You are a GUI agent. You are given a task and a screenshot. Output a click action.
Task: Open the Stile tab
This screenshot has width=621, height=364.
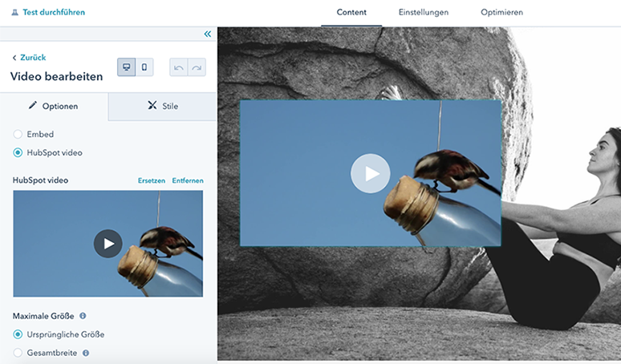click(163, 106)
